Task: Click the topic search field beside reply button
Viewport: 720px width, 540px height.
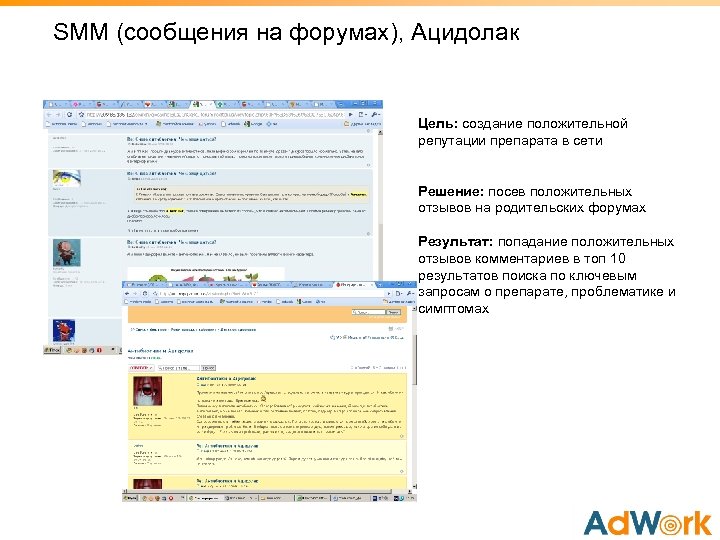Action: point(179,368)
